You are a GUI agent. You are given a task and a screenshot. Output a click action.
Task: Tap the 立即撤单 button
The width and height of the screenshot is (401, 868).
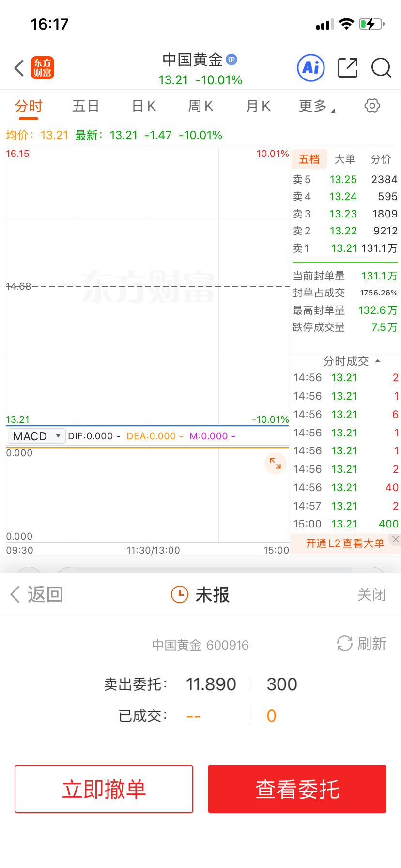click(x=104, y=789)
